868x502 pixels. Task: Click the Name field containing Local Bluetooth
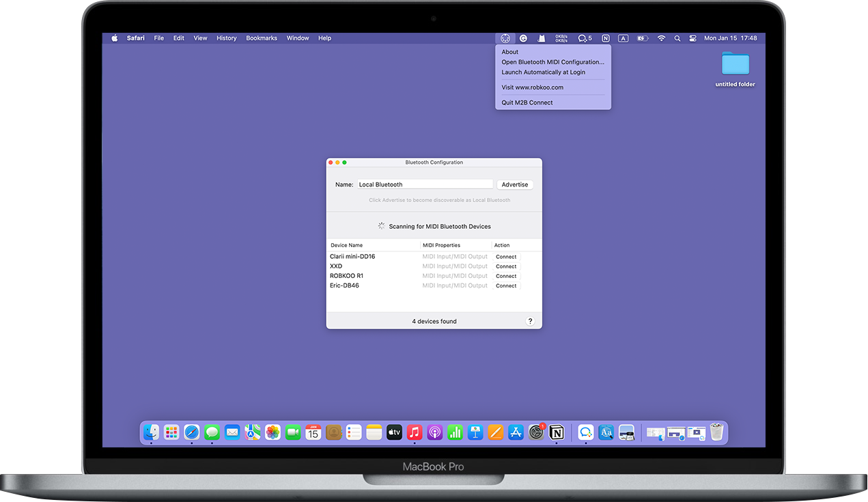(425, 184)
